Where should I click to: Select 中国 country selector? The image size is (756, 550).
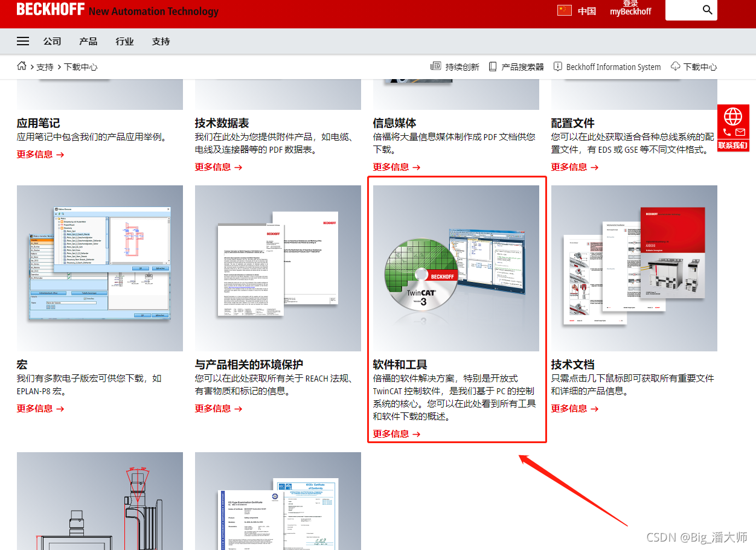click(x=587, y=11)
